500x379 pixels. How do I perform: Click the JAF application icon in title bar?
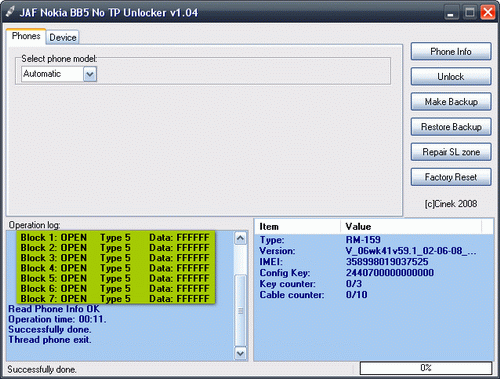(10, 12)
